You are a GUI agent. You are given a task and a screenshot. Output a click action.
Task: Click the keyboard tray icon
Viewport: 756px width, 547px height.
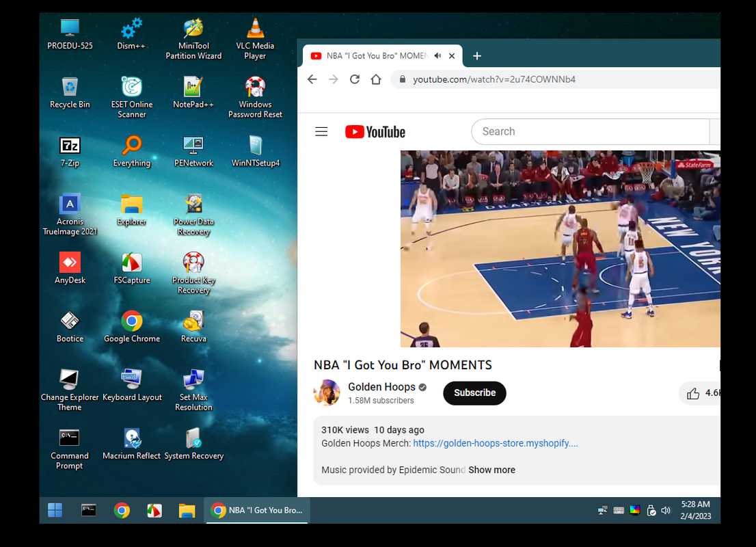619,510
